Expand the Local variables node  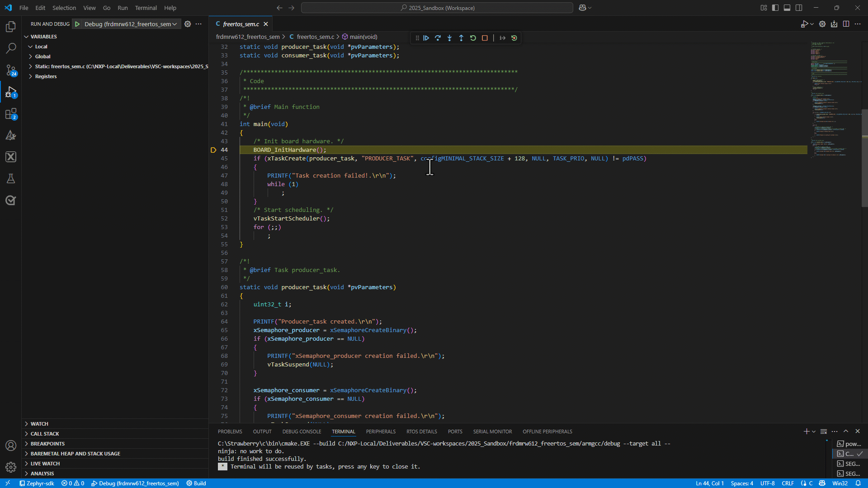pos(41,47)
